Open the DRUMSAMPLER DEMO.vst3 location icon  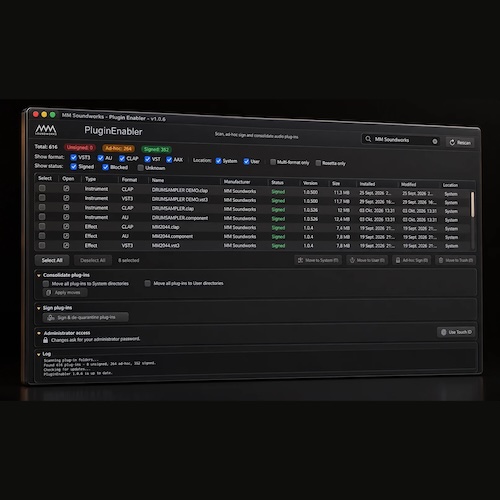66,198
